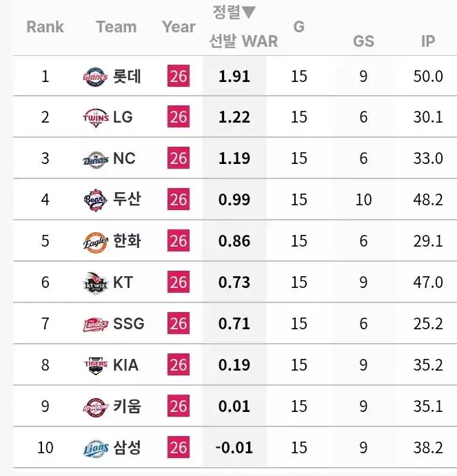
Task: Sort the table by IP column
Action: pos(428,41)
